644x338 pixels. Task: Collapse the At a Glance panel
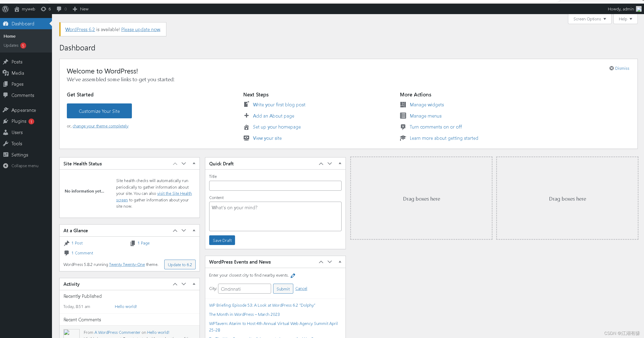pyautogui.click(x=194, y=231)
